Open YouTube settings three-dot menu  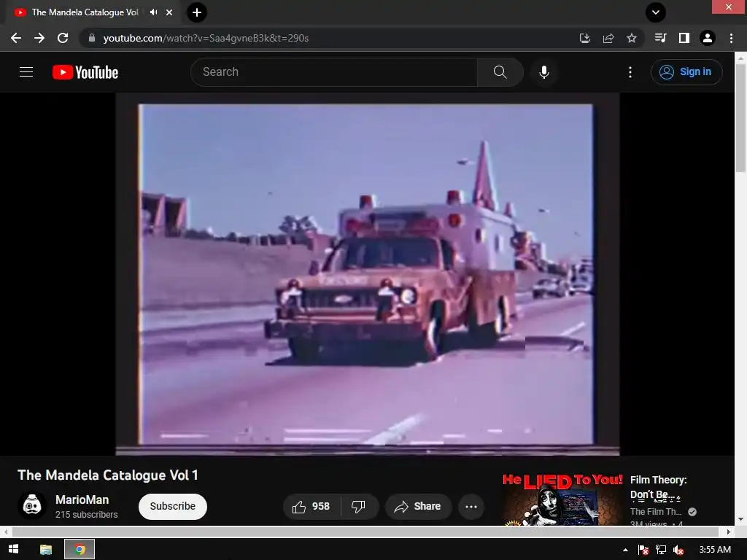[630, 72]
